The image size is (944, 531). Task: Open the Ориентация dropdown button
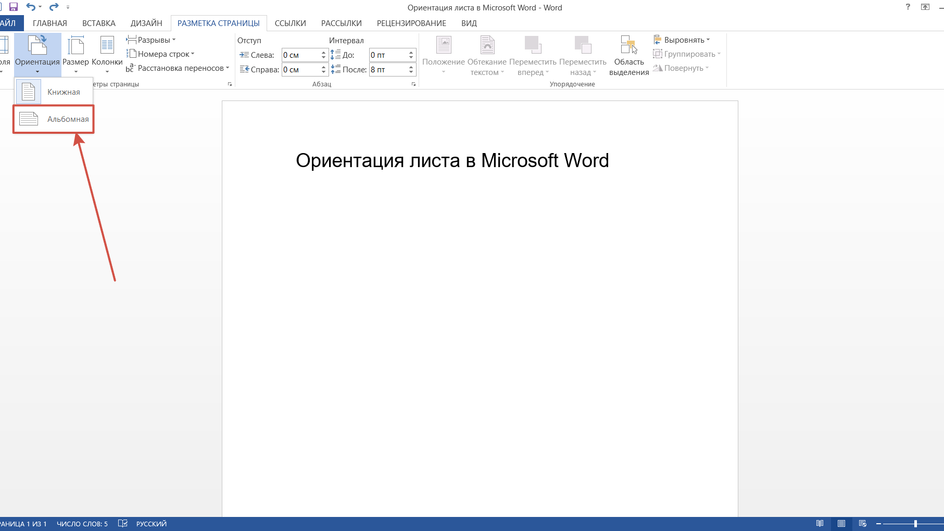click(x=37, y=54)
